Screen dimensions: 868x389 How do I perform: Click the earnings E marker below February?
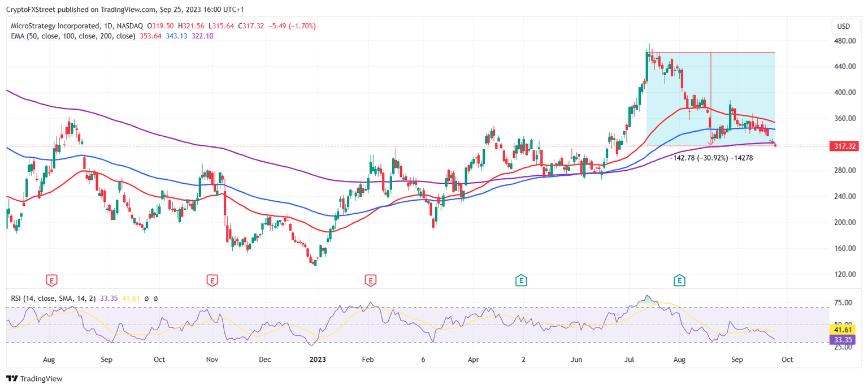[x=370, y=280]
